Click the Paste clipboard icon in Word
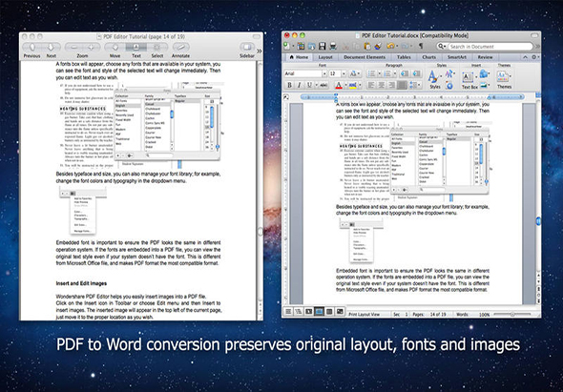 pyautogui.click(x=367, y=46)
